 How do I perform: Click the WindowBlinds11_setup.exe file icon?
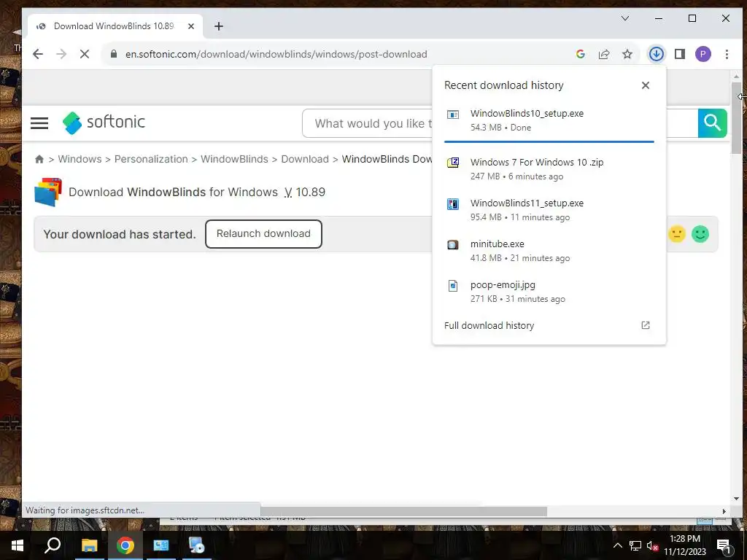pos(452,204)
